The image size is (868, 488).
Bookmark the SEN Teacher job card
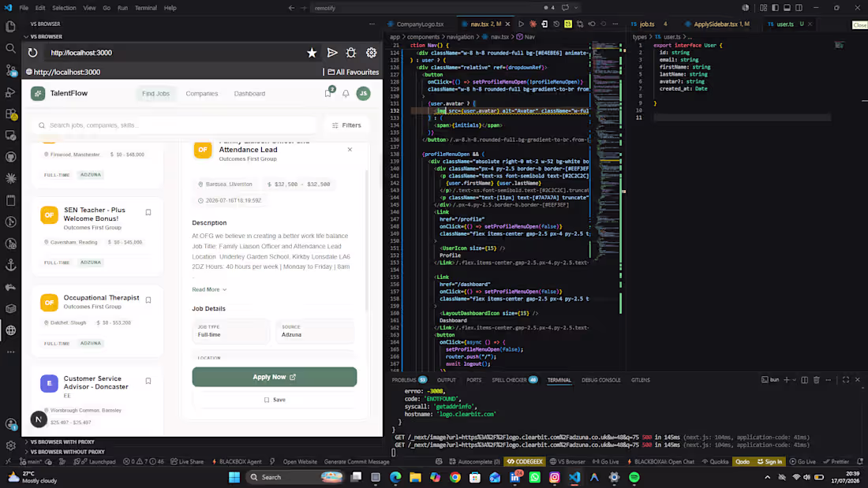pyautogui.click(x=148, y=212)
